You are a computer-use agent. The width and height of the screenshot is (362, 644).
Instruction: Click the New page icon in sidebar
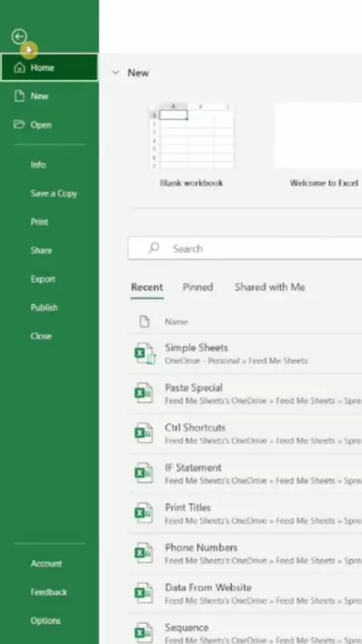pos(20,96)
